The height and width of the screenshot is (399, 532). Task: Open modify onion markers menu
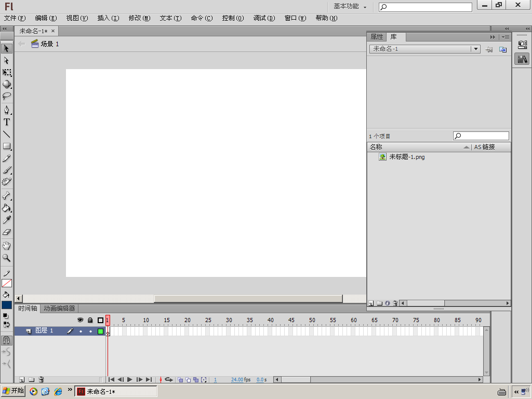(x=204, y=380)
